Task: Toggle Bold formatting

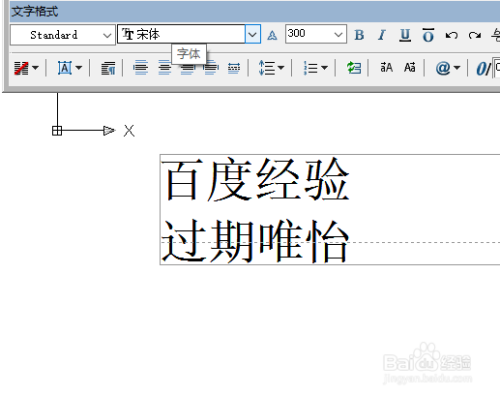Action: (359, 35)
